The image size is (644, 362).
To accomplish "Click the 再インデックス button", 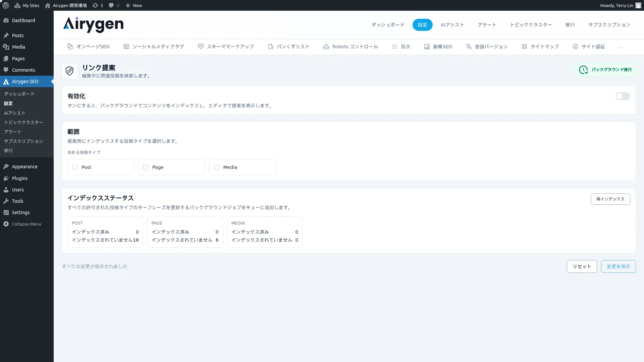I will [610, 199].
